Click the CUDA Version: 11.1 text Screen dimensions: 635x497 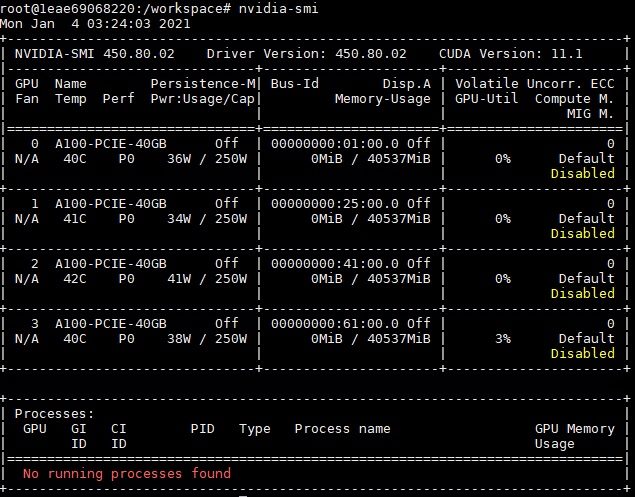[x=511, y=53]
